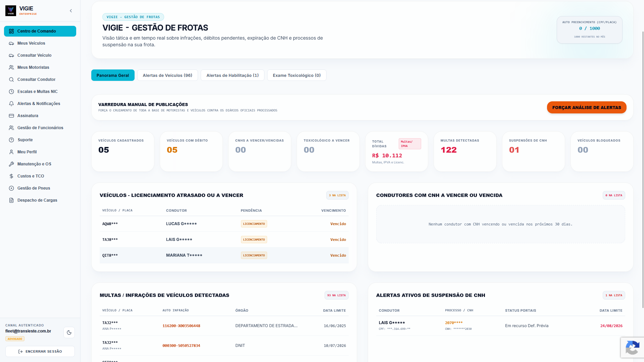644x362 pixels.
Task: Click the Consultar Veículo car icon
Action: (11, 55)
